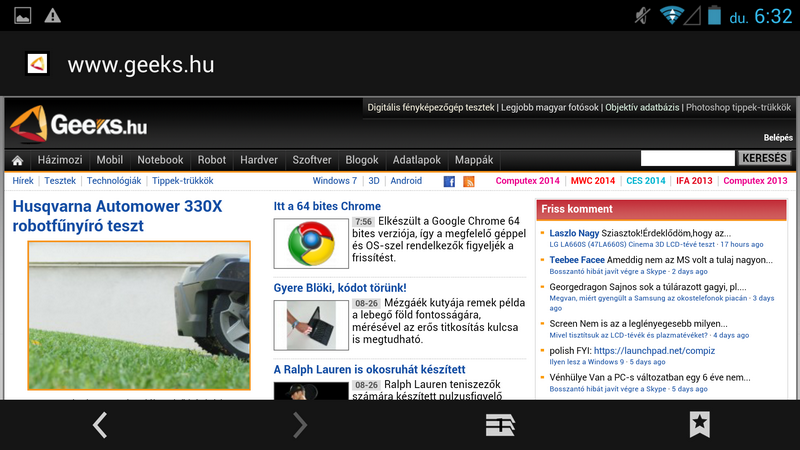Open the Facebook icon link

pyautogui.click(x=449, y=181)
